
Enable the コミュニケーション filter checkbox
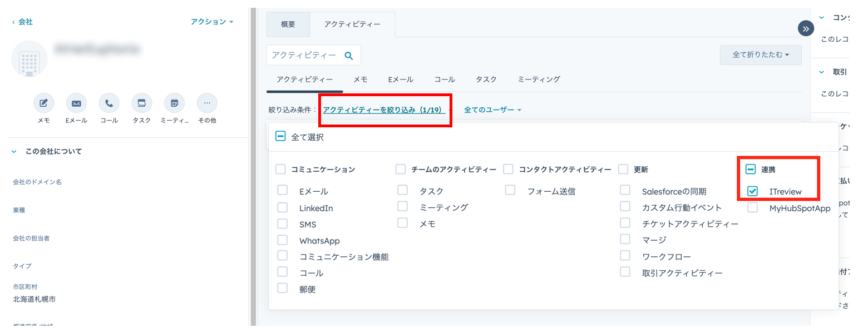tap(280, 169)
